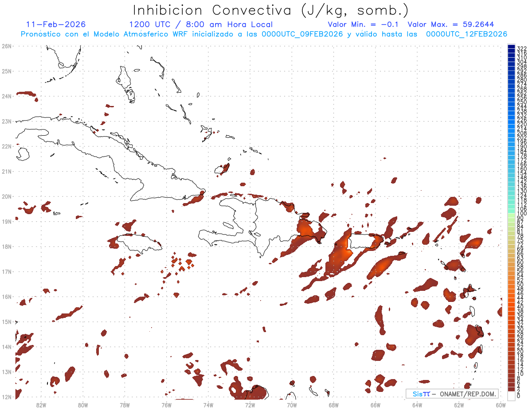This screenshot has height=411, width=532.
Task: Click the 76W longitude label
Action: (167, 405)
